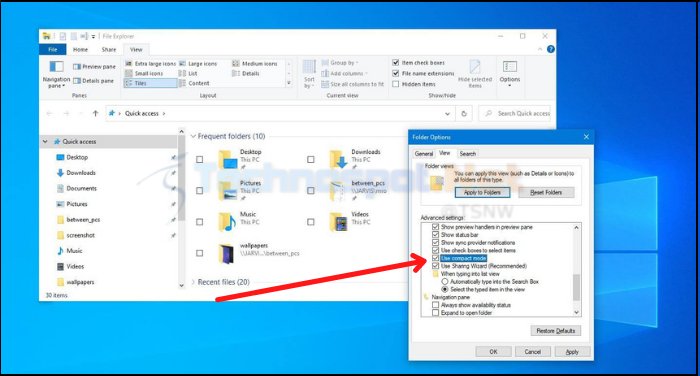Viewport: 700px width, 376px height.
Task: Open Add columns dropdown
Action: (345, 73)
